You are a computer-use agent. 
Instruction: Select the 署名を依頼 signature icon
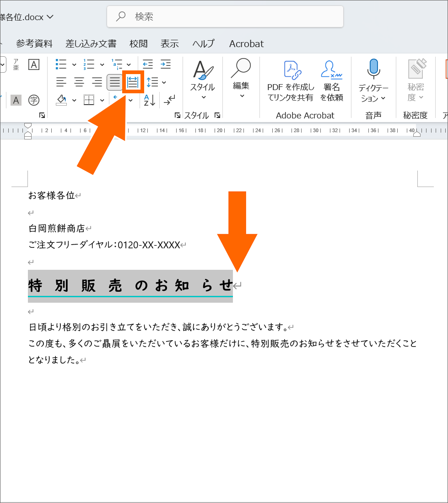coord(331,79)
